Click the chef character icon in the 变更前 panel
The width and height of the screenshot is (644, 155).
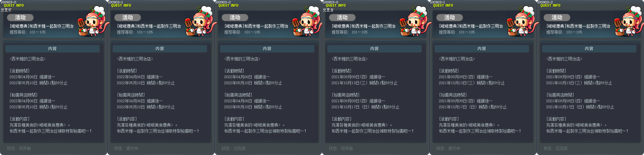(91, 21)
